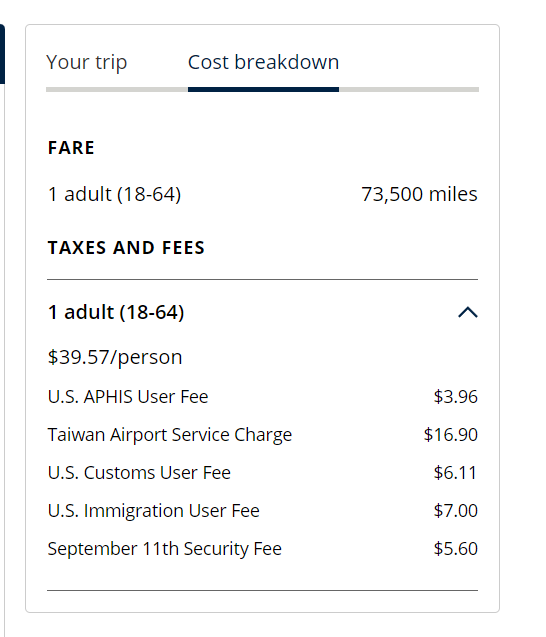
Task: Switch to the Your trip tab
Action: (87, 63)
